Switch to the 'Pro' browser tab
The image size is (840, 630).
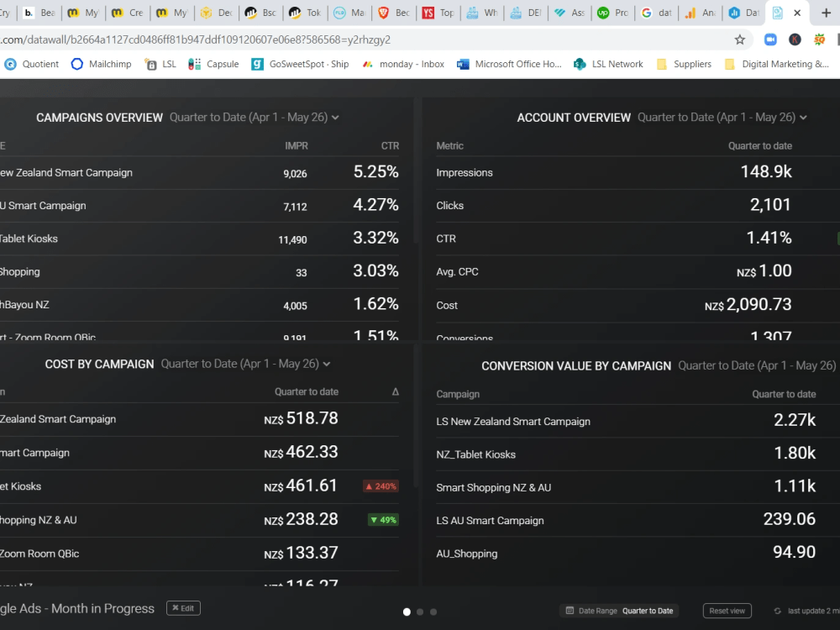613,13
